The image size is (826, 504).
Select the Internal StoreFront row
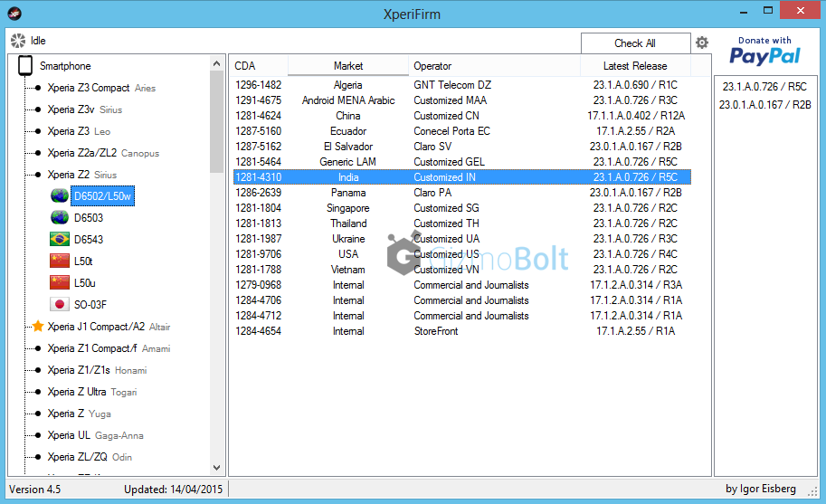[462, 331]
